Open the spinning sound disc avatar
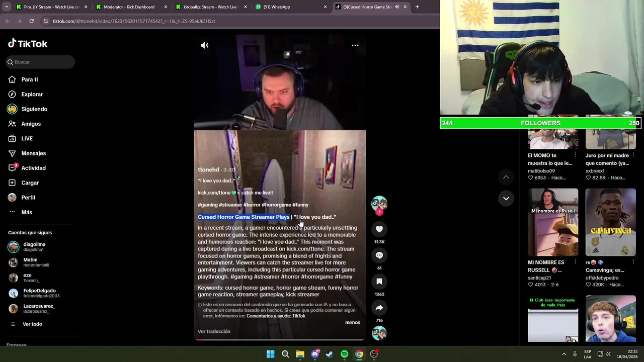This screenshot has width=644, height=362. click(379, 333)
